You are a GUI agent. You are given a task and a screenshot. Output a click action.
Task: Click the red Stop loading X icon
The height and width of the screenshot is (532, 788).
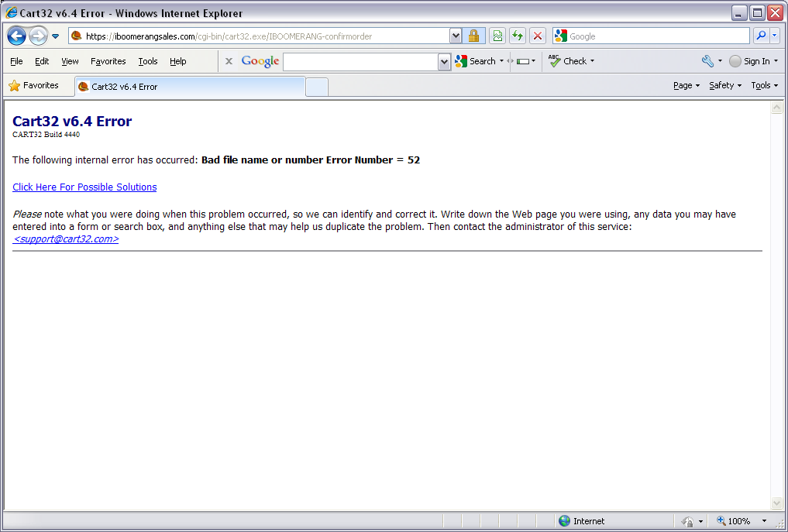click(x=537, y=36)
